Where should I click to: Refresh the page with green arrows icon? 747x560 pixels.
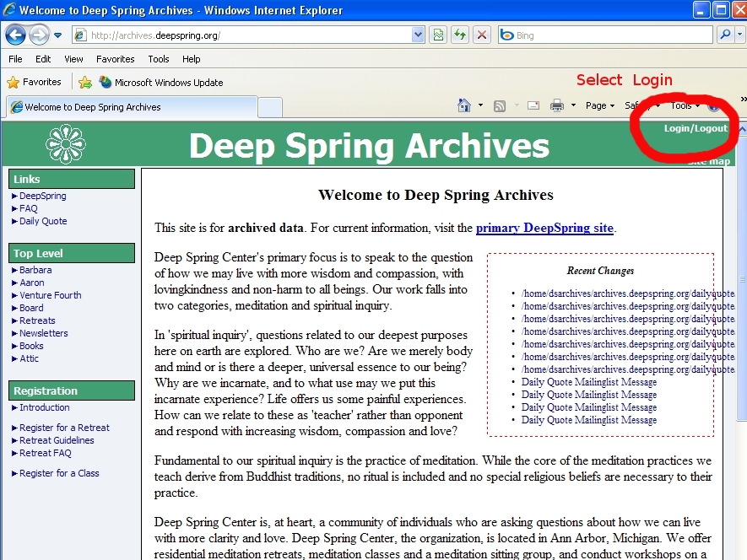(460, 35)
